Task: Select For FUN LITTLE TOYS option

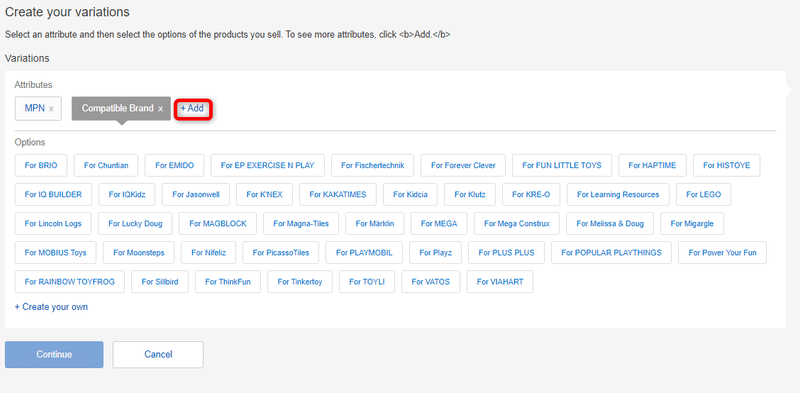Action: tap(562, 165)
